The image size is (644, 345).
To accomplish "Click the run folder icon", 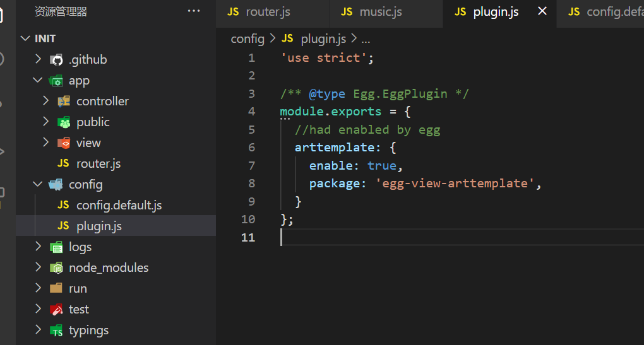I will (56, 288).
